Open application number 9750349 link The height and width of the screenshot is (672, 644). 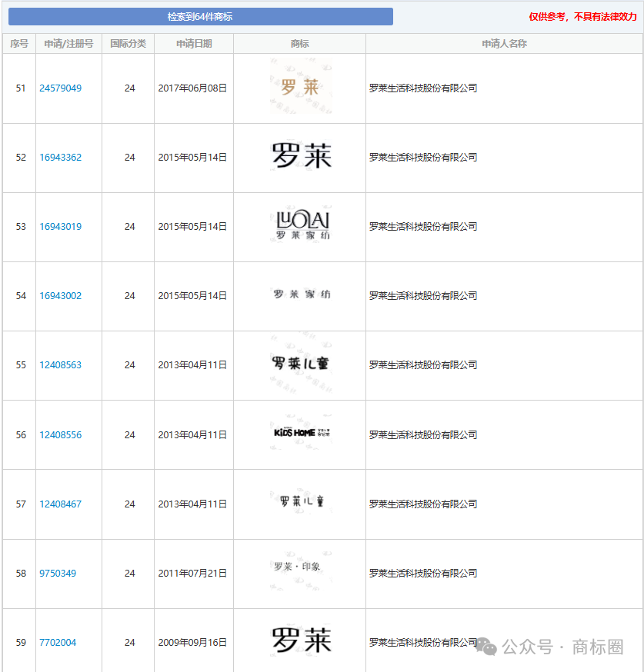pyautogui.click(x=58, y=574)
